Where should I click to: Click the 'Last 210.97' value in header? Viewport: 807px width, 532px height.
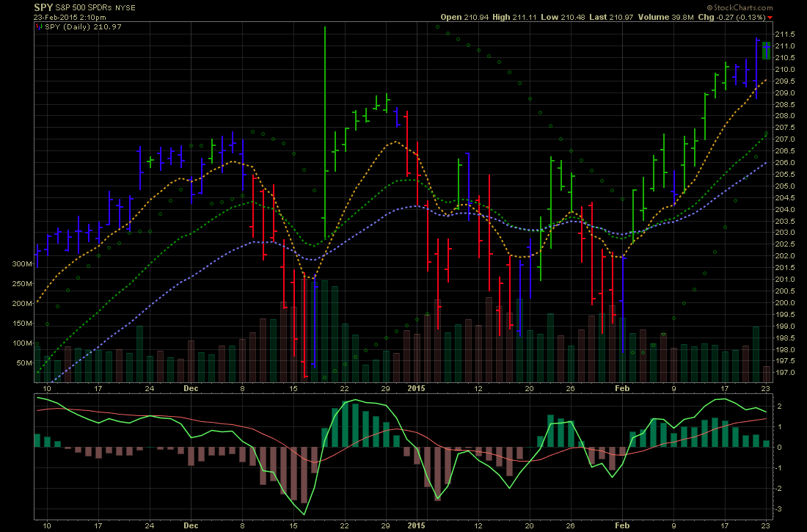coord(611,17)
